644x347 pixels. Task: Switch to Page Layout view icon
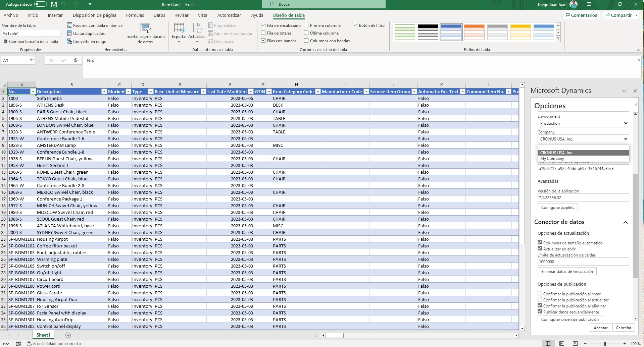[562, 343]
